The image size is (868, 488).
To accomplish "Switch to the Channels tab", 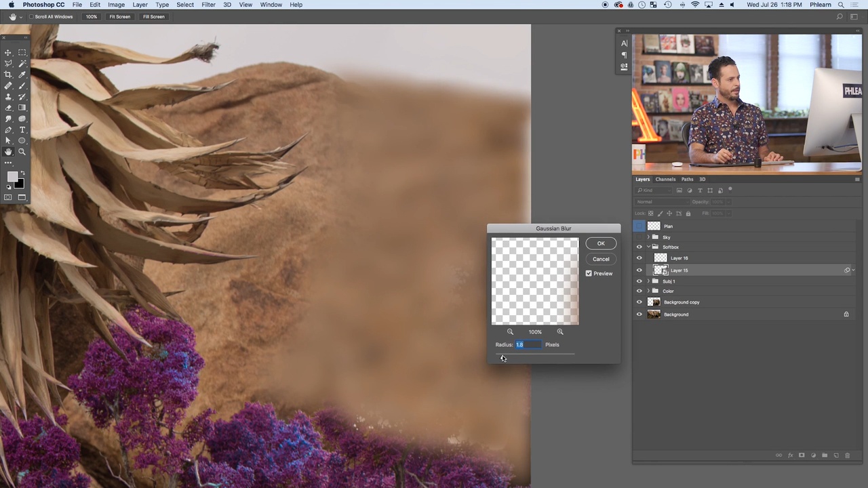I will 665,180.
